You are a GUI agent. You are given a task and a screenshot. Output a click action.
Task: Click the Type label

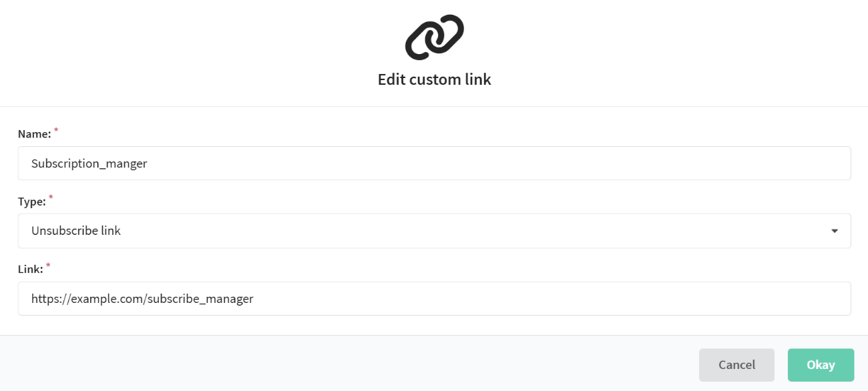[32, 202]
